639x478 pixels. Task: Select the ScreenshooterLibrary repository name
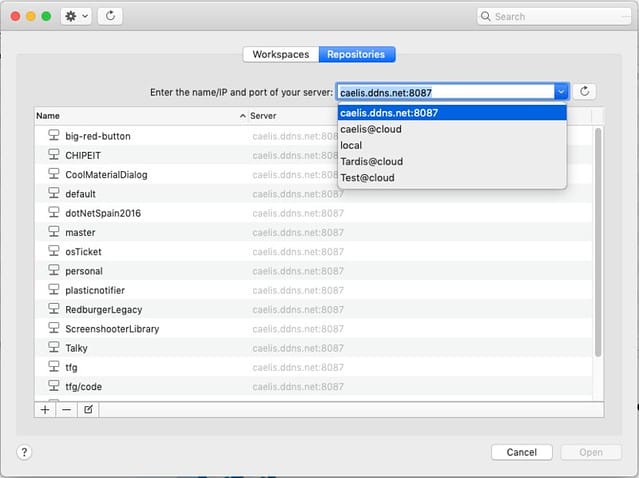[112, 329]
